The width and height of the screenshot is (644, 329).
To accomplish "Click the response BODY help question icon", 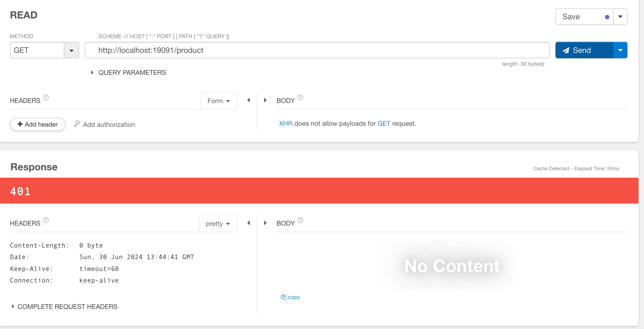I will tap(300, 220).
